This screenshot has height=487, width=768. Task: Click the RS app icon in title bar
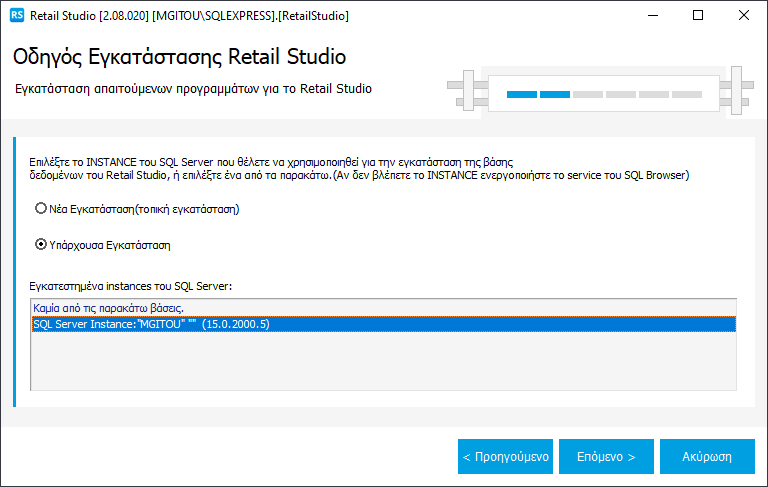(x=16, y=16)
